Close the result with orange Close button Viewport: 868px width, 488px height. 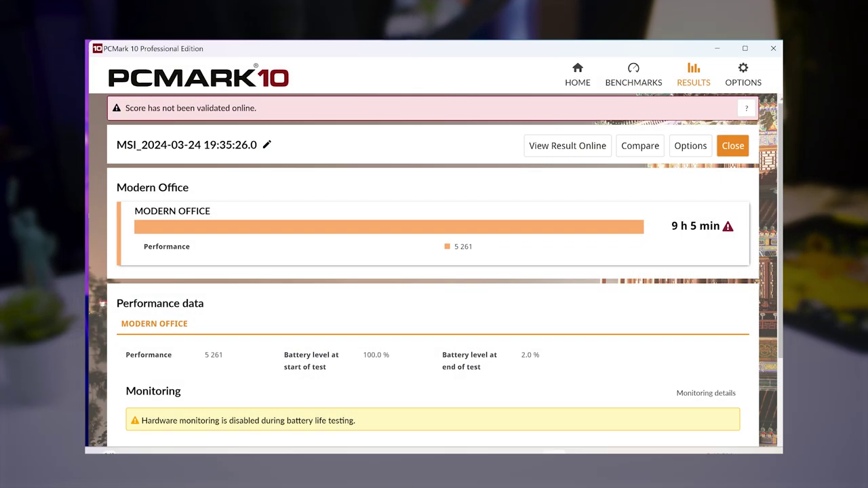732,146
